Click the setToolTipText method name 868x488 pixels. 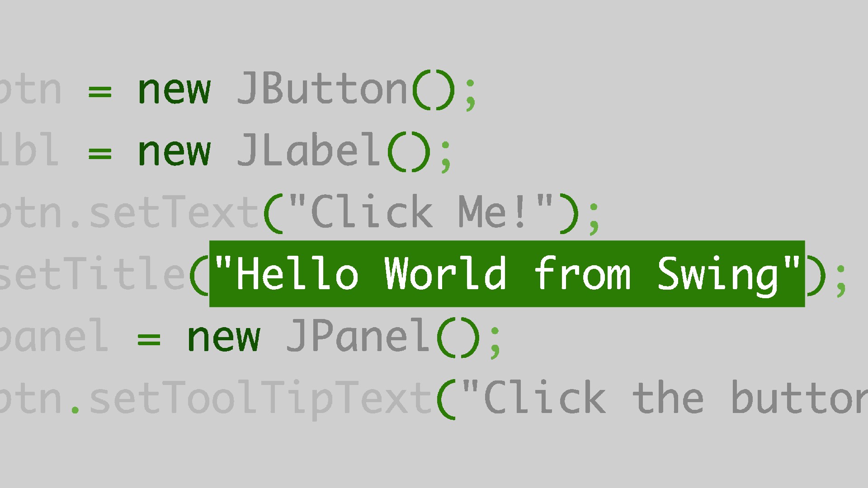(x=261, y=398)
